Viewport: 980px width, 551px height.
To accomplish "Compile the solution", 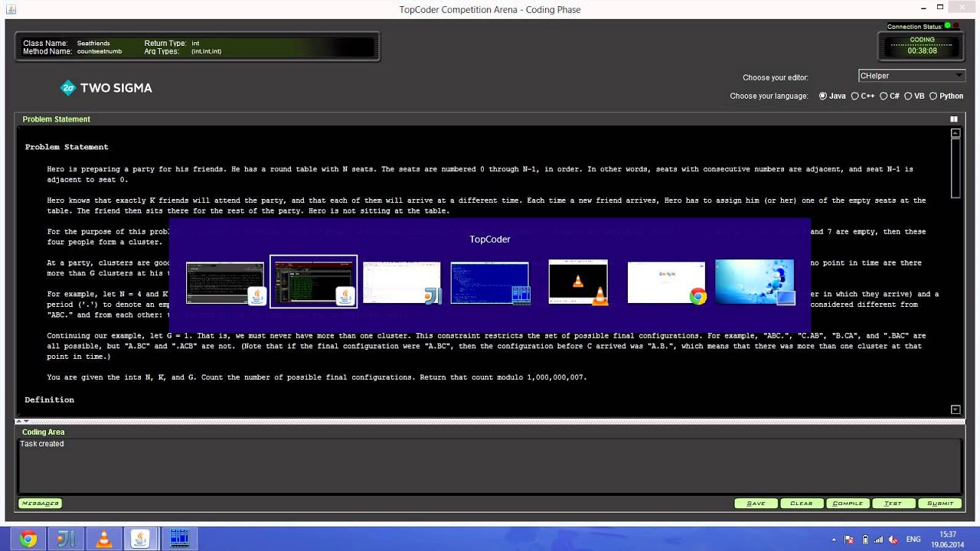I will (x=848, y=504).
